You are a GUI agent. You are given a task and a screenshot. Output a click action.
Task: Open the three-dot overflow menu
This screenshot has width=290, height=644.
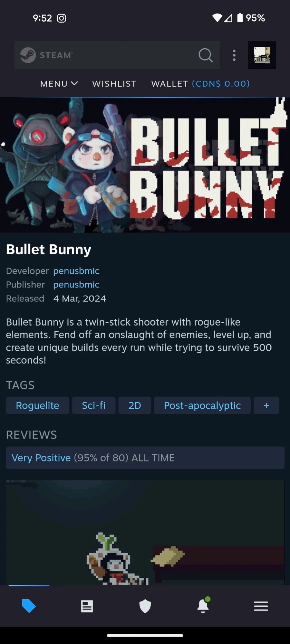tap(234, 55)
